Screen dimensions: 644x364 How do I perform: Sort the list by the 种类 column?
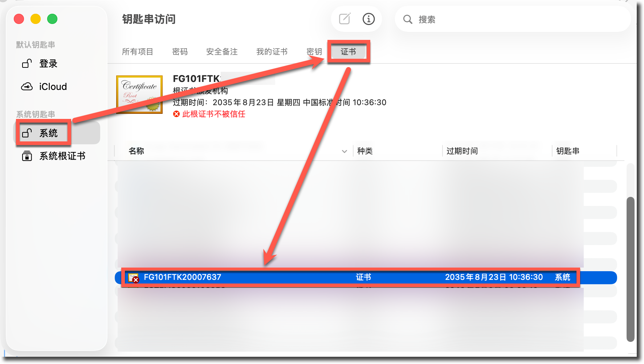[365, 151]
